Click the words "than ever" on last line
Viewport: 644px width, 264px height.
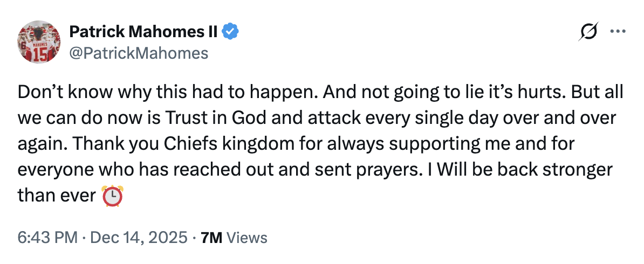point(56,196)
